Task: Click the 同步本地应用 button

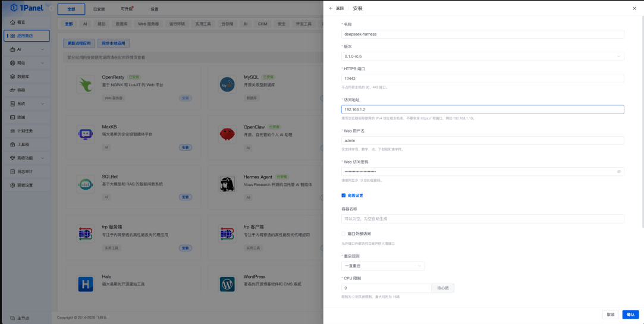Action: point(114,43)
